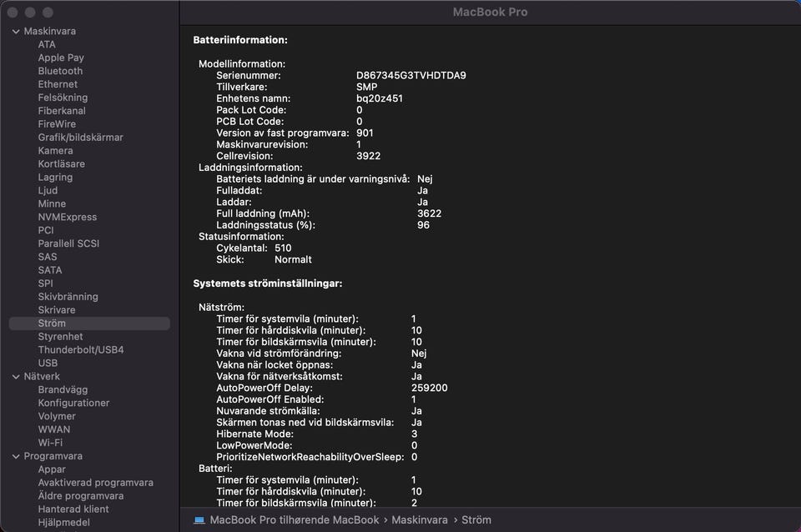Click the red close window button

(x=13, y=13)
